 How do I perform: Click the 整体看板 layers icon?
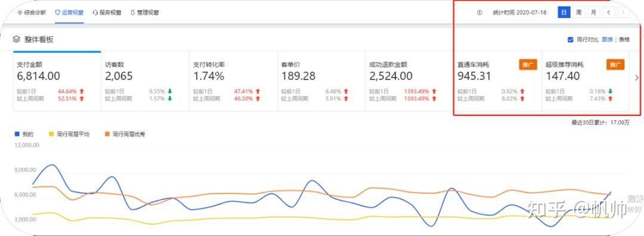[x=16, y=39]
